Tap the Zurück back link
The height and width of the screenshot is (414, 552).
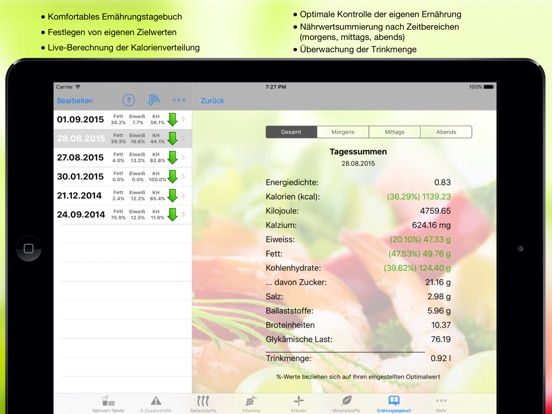pos(212,101)
